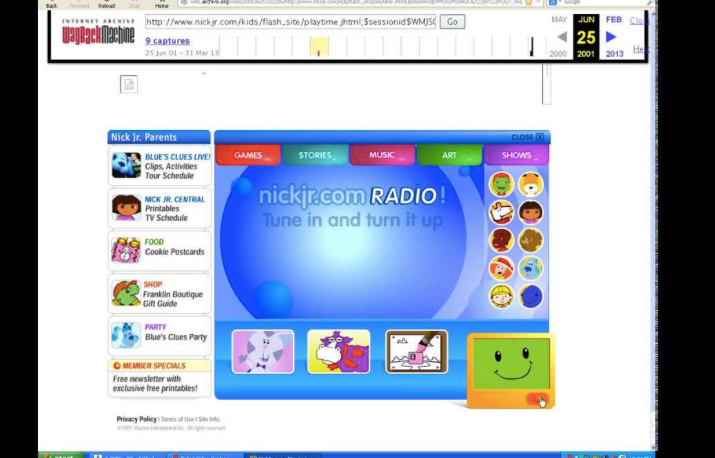The height and width of the screenshot is (458, 715).
Task: Open the 9 captures link
Action: [x=167, y=41]
